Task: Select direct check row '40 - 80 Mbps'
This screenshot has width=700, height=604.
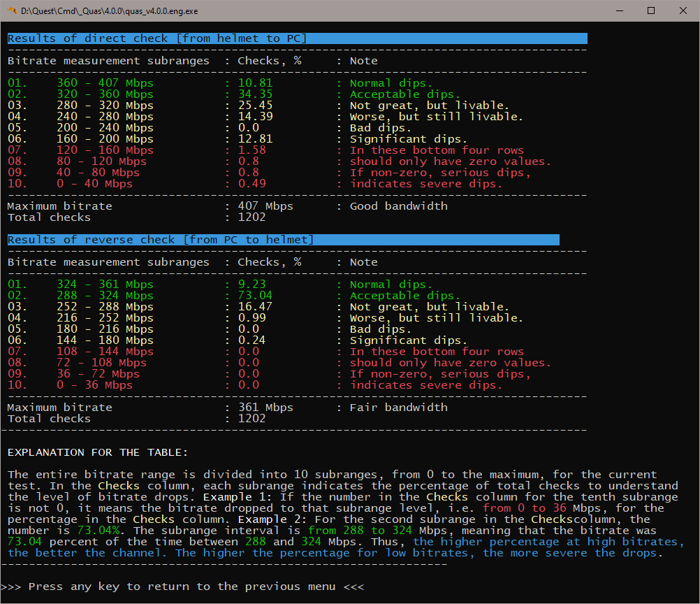Action: coord(269,173)
